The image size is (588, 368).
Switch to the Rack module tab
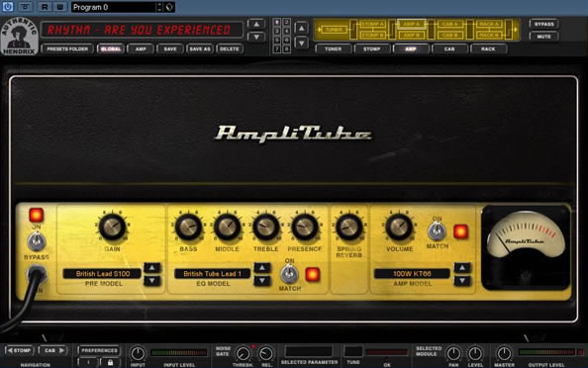[488, 49]
